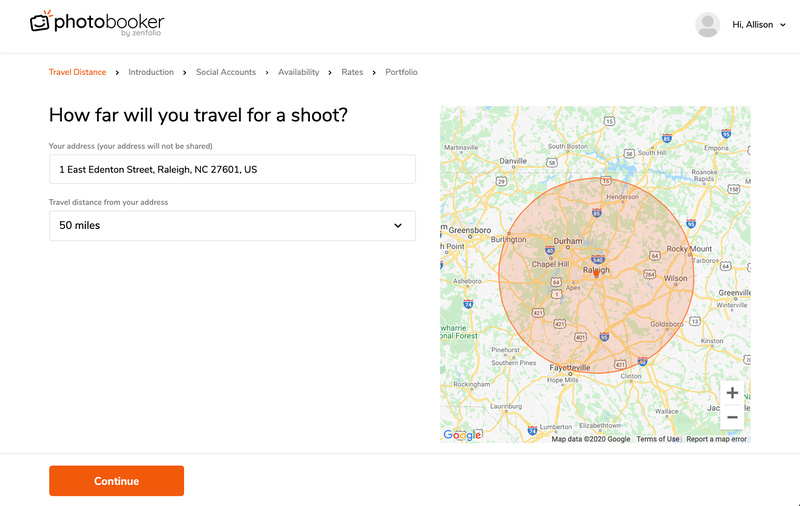Go to the Introduction step
This screenshot has width=800, height=506.
click(151, 72)
